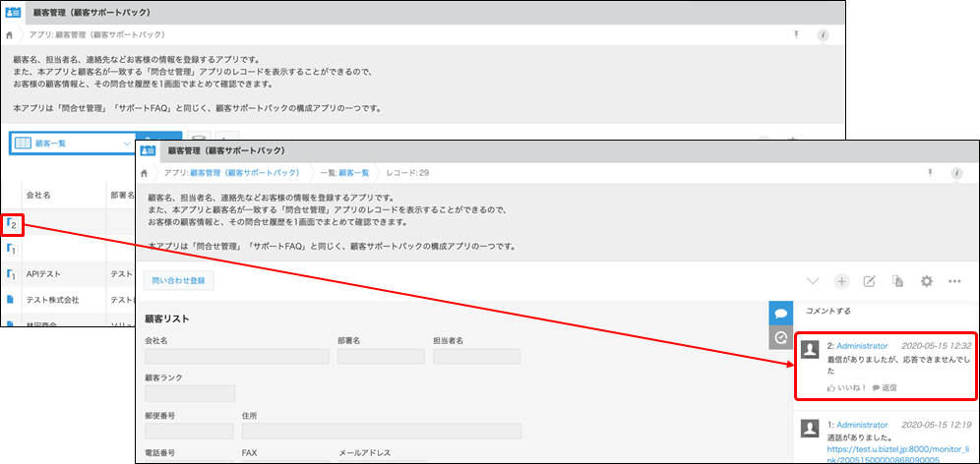This screenshot has height=464, width=980.
Task: Open the three-dots more options menu
Action: point(954,281)
